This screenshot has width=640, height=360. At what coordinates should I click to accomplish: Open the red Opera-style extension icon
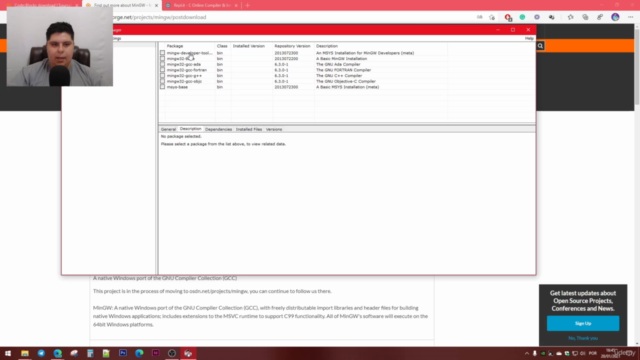508,17
